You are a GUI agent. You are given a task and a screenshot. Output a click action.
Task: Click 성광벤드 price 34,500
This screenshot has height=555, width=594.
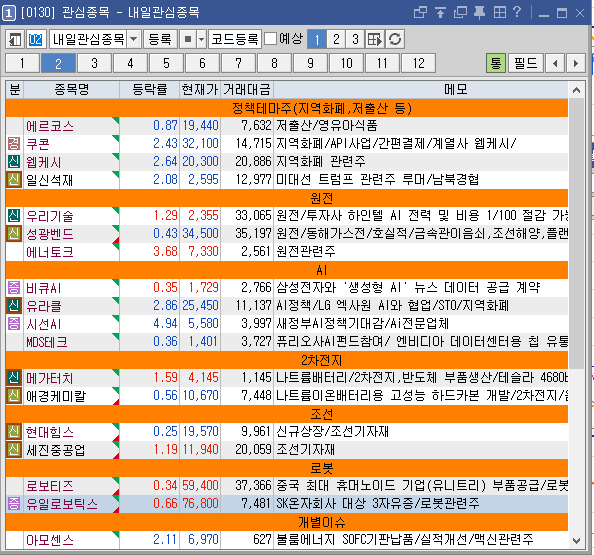(x=200, y=233)
